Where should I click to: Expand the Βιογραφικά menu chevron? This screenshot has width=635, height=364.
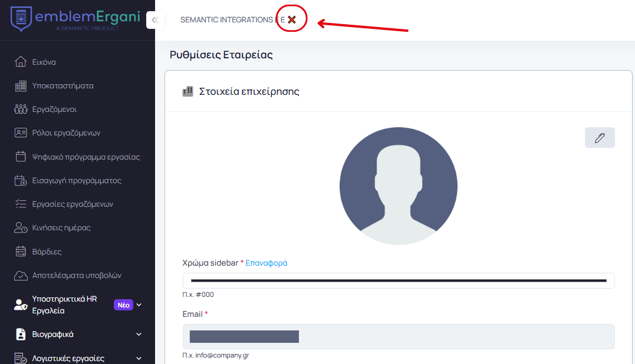pyautogui.click(x=139, y=335)
